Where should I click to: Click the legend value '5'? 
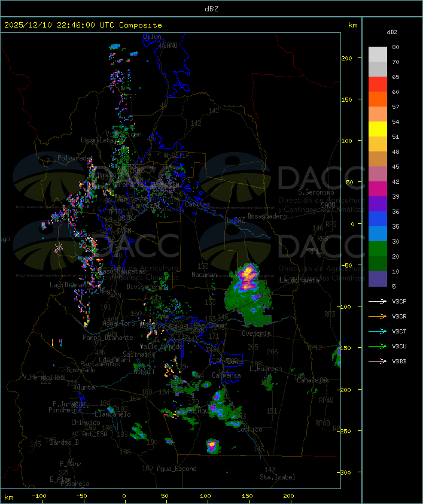point(394,286)
